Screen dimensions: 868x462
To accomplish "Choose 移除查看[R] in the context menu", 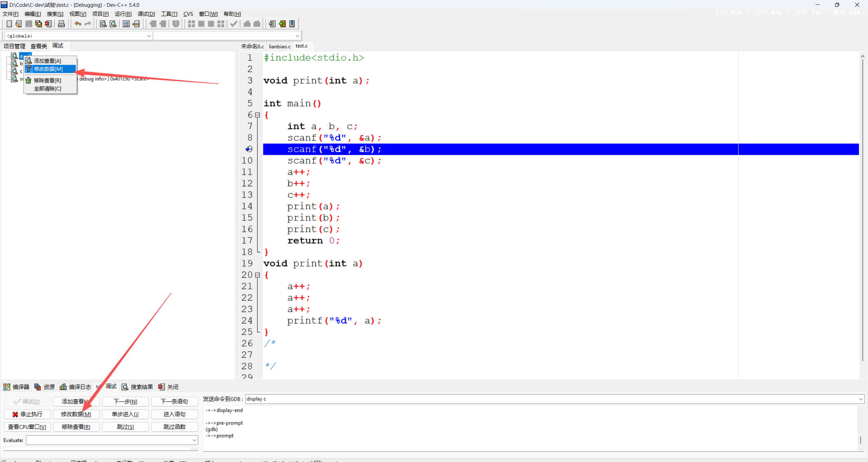I will pos(50,81).
